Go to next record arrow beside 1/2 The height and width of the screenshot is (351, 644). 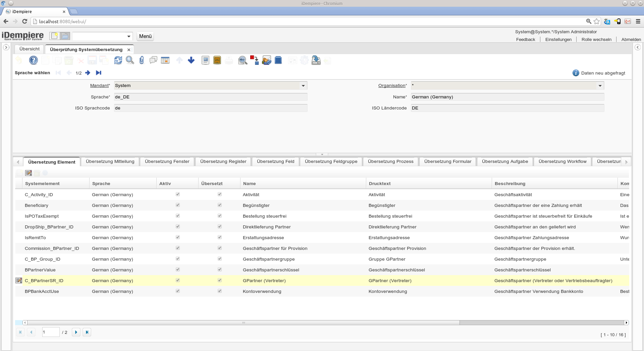(88, 73)
